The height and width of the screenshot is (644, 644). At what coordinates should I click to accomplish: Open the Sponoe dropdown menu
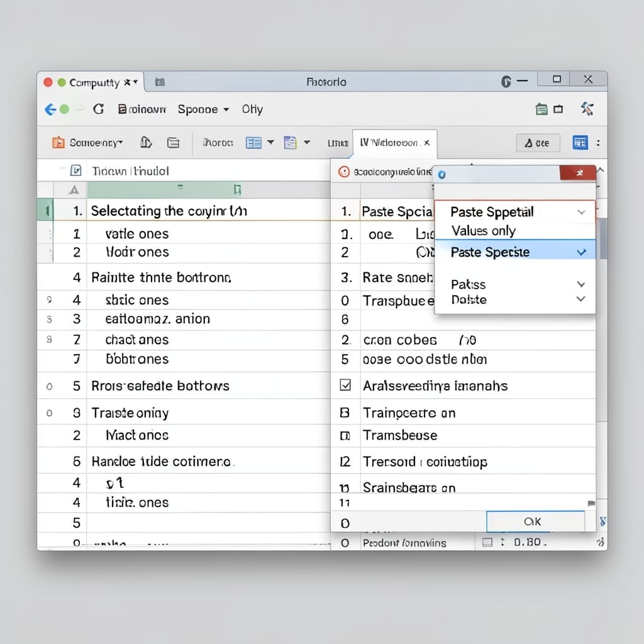(203, 109)
